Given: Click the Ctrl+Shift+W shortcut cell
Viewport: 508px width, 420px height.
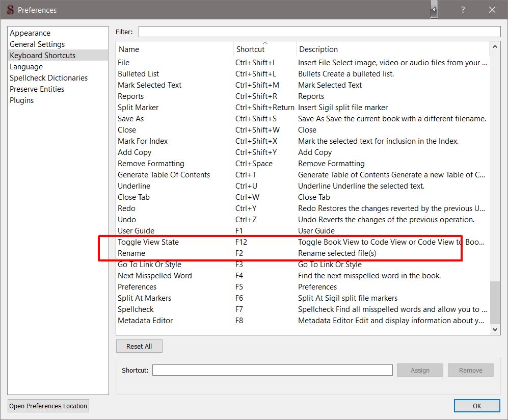Looking at the screenshot, I should (x=257, y=130).
